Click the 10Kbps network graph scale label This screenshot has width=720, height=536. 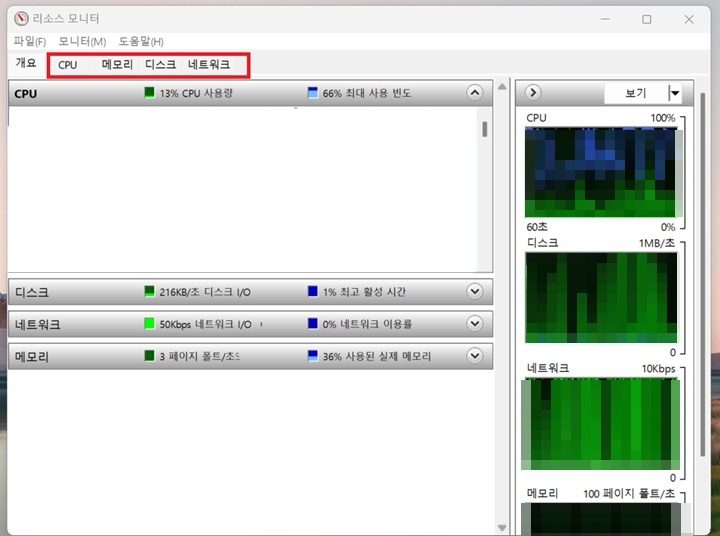[658, 369]
